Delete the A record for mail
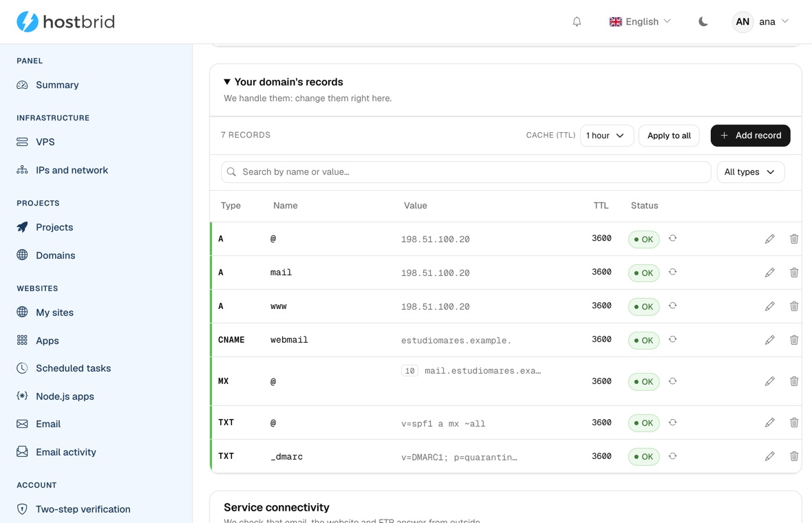Screen dimensions: 812x523 point(794,273)
